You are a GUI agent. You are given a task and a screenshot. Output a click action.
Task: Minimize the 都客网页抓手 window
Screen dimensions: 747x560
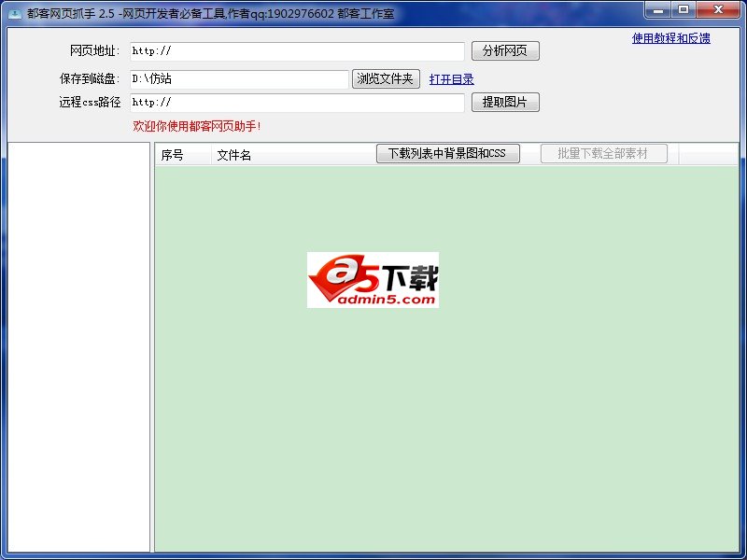coord(658,10)
